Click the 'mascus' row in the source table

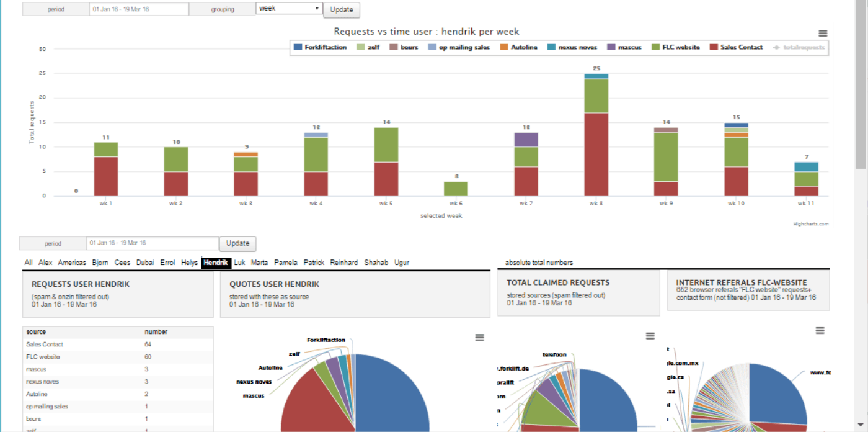pos(118,369)
